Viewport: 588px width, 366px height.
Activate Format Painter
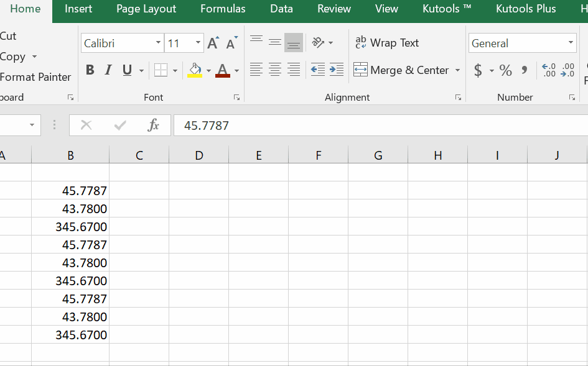pyautogui.click(x=35, y=77)
